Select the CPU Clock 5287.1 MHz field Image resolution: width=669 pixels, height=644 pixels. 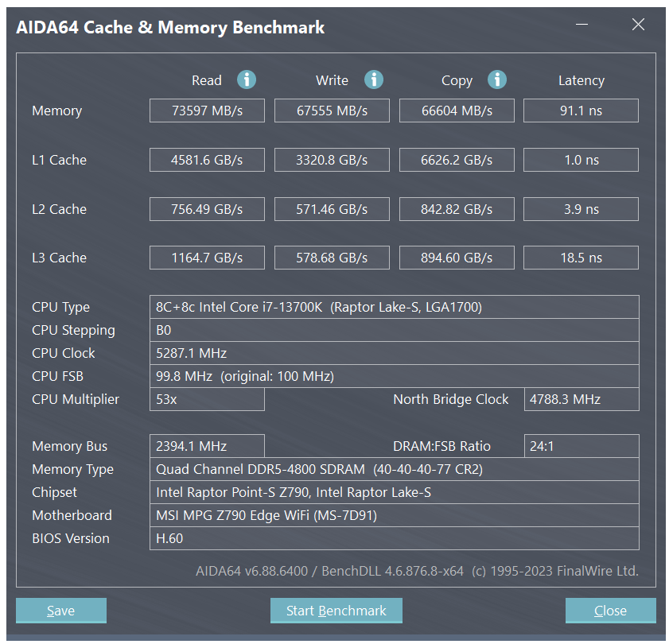395,353
